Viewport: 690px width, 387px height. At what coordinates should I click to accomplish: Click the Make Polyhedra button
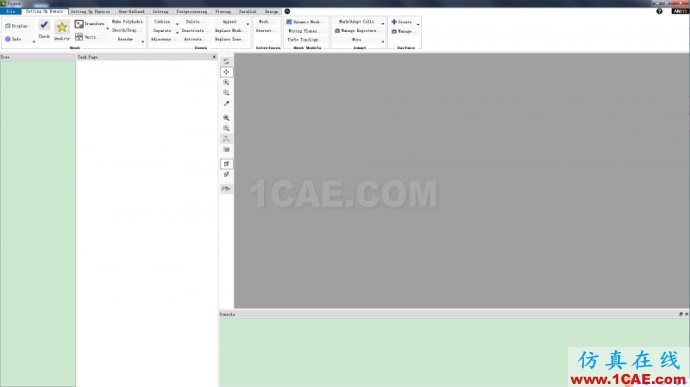point(127,22)
